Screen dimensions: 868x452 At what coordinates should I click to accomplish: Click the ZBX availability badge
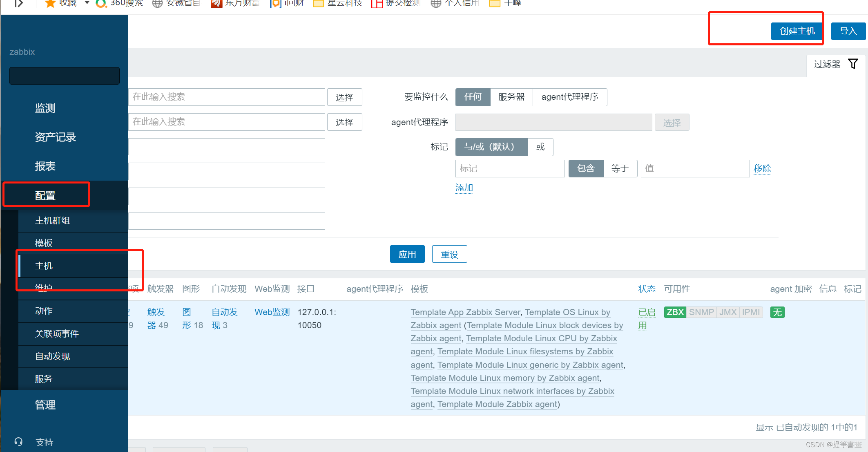point(675,312)
